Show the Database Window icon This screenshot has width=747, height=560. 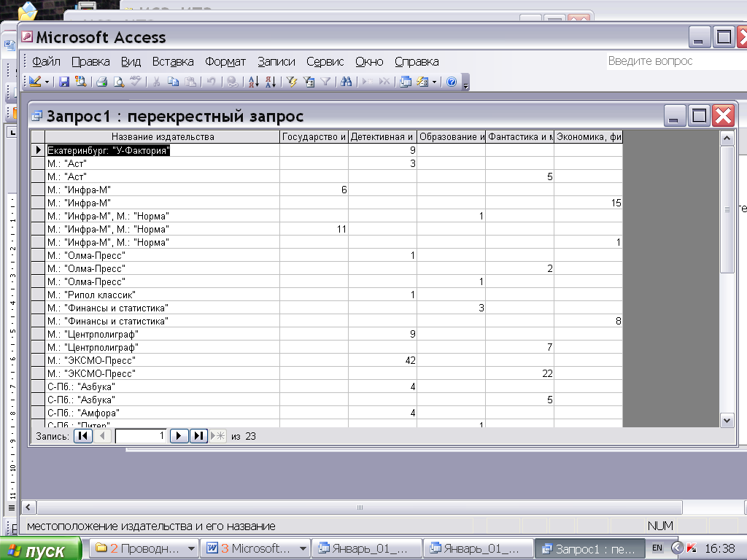[406, 82]
